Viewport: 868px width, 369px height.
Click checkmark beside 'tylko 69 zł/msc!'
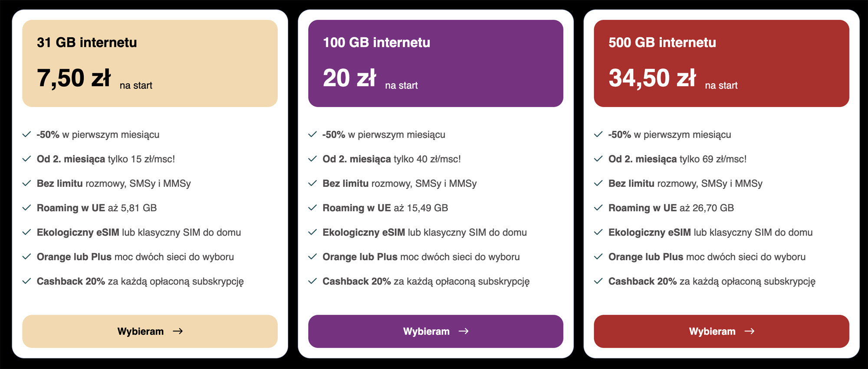pyautogui.click(x=598, y=159)
